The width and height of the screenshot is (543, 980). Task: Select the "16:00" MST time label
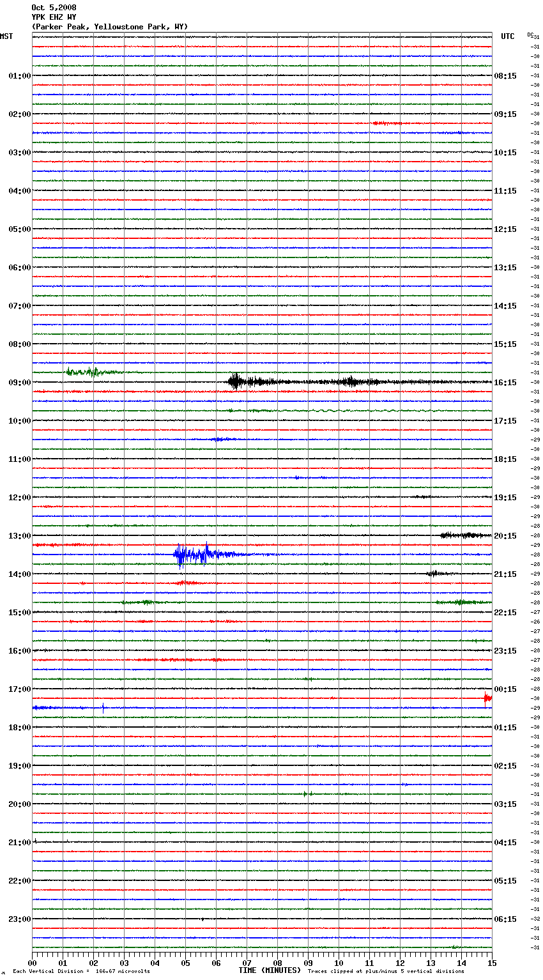20,651
